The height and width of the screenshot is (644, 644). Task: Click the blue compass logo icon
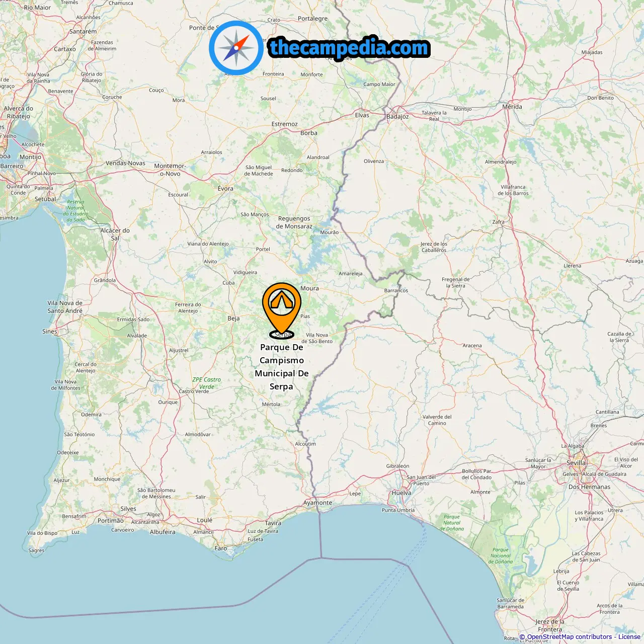point(236,48)
